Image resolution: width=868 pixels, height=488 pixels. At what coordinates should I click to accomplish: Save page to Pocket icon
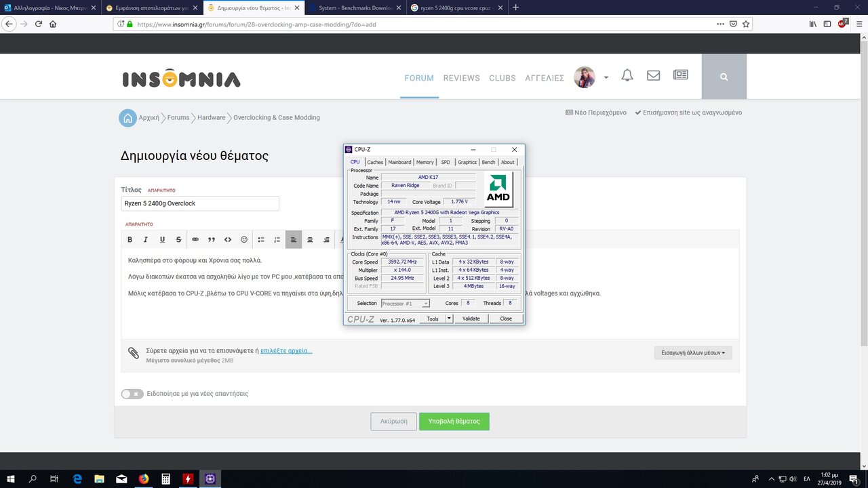pos(734,24)
